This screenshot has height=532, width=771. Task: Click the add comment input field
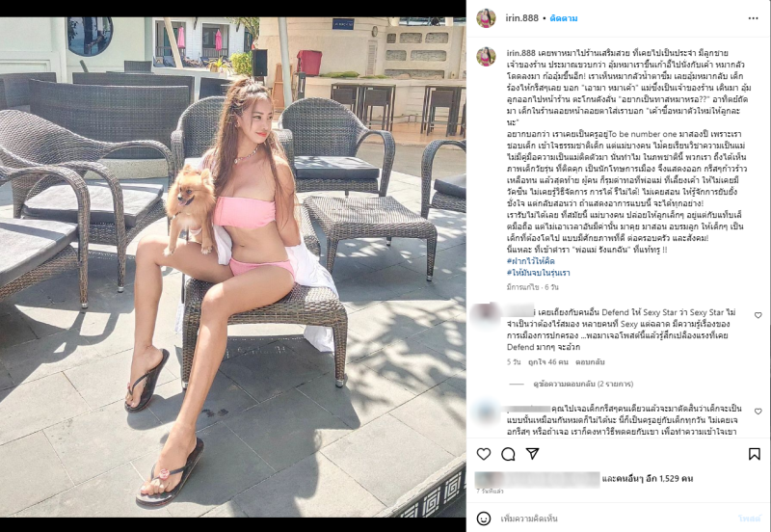tap(615, 519)
